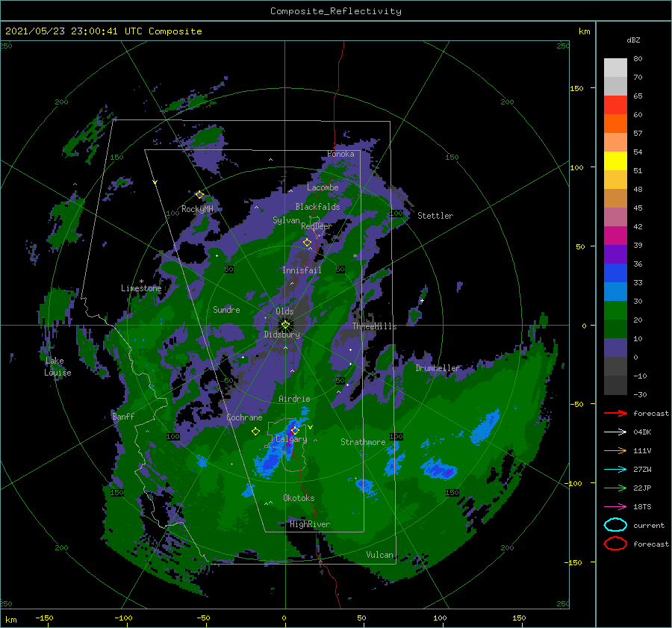Click the Stettler label

pos(435,216)
